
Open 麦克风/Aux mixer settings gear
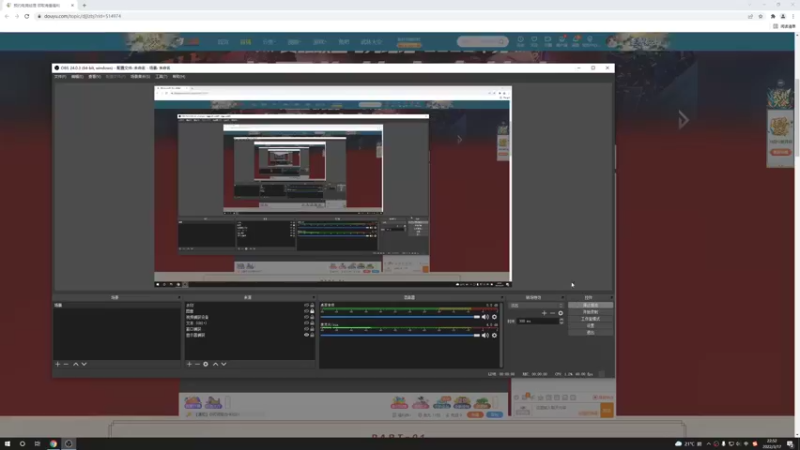[494, 335]
